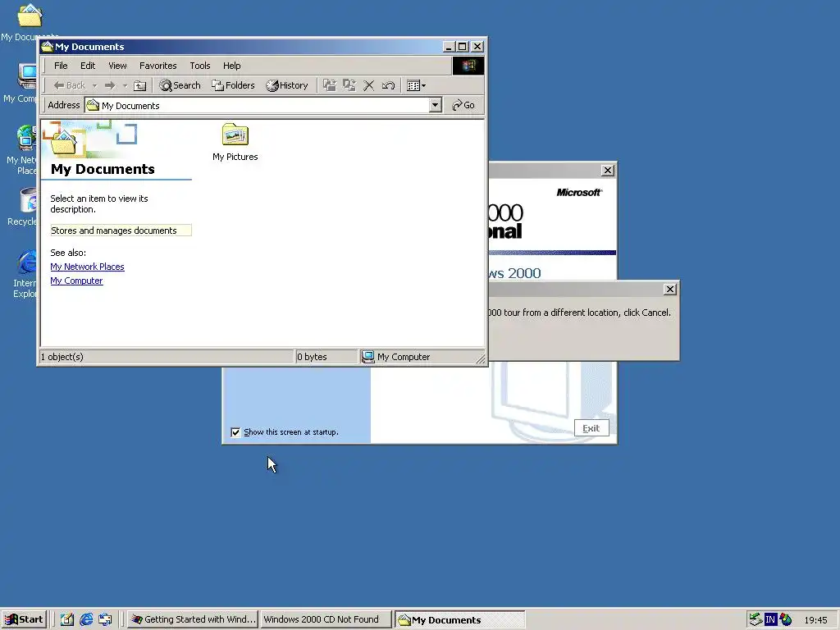Click the window resize grip corner
The image size is (840, 630).
(x=480, y=359)
